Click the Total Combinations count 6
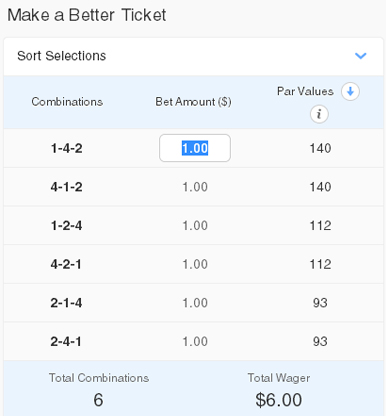 98,400
